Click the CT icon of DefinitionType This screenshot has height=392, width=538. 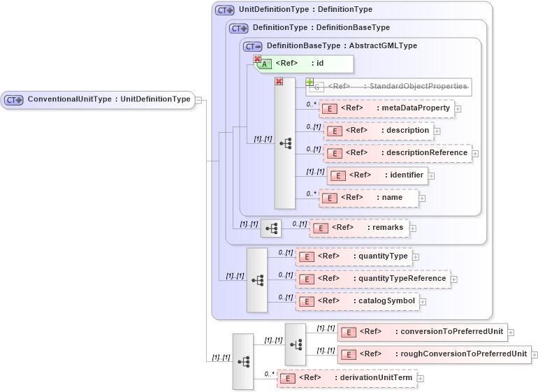[239, 29]
